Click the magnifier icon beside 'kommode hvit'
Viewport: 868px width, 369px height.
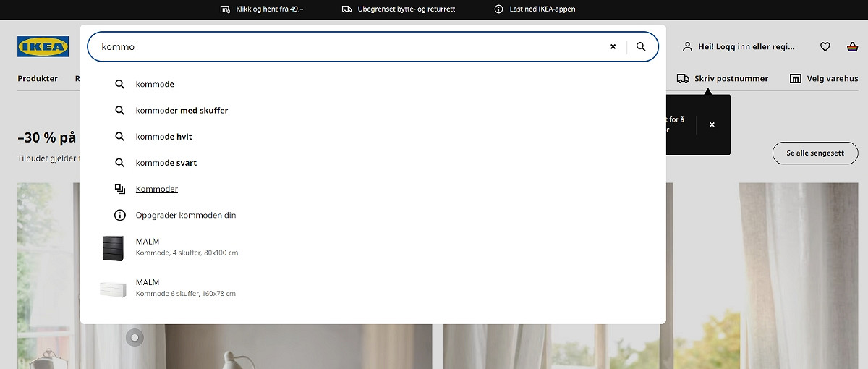(120, 136)
